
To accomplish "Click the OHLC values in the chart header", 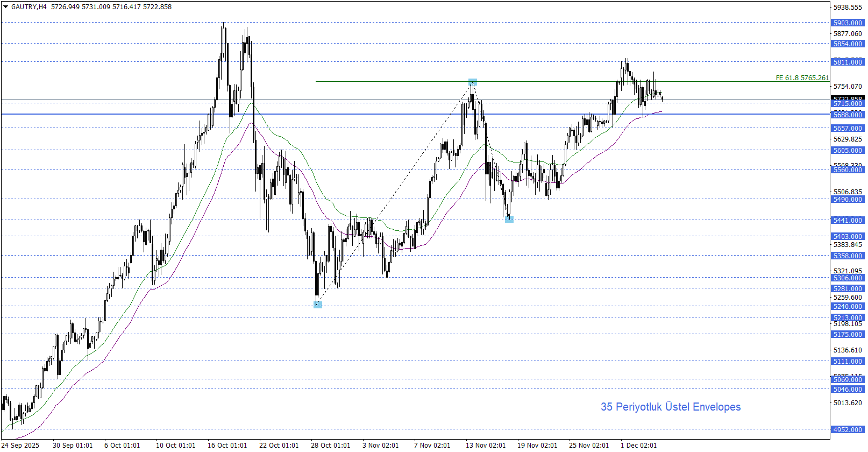I will click(111, 7).
